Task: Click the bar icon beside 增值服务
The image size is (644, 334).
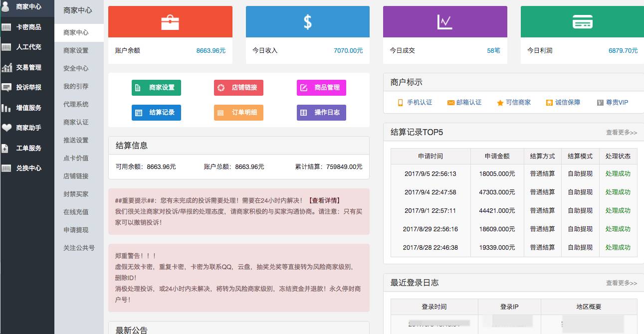Action: tap(6, 108)
